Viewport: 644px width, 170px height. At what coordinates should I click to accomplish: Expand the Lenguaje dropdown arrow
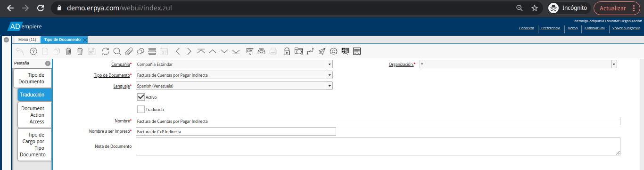click(x=330, y=86)
